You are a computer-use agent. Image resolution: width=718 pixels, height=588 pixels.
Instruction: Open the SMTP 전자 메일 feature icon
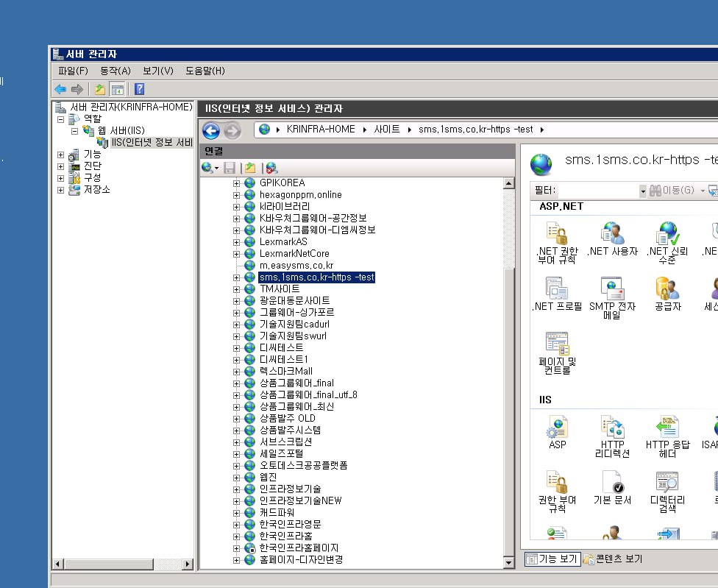pyautogui.click(x=612, y=288)
